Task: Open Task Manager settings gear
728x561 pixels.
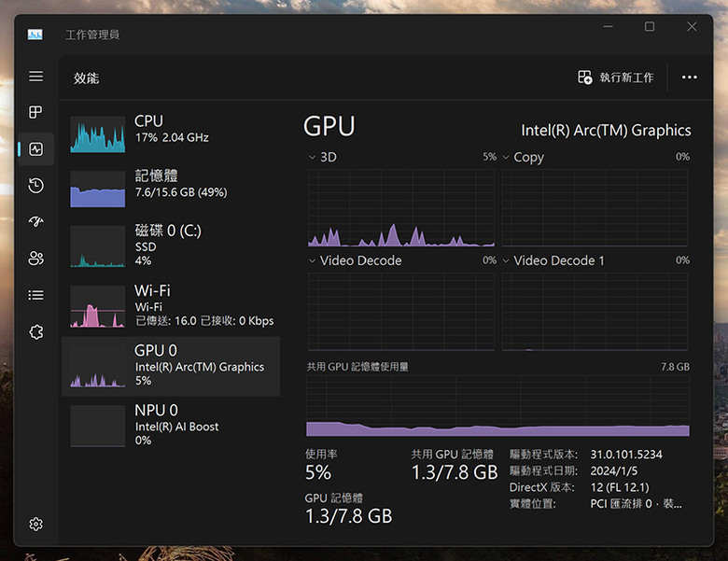Action: (35, 525)
